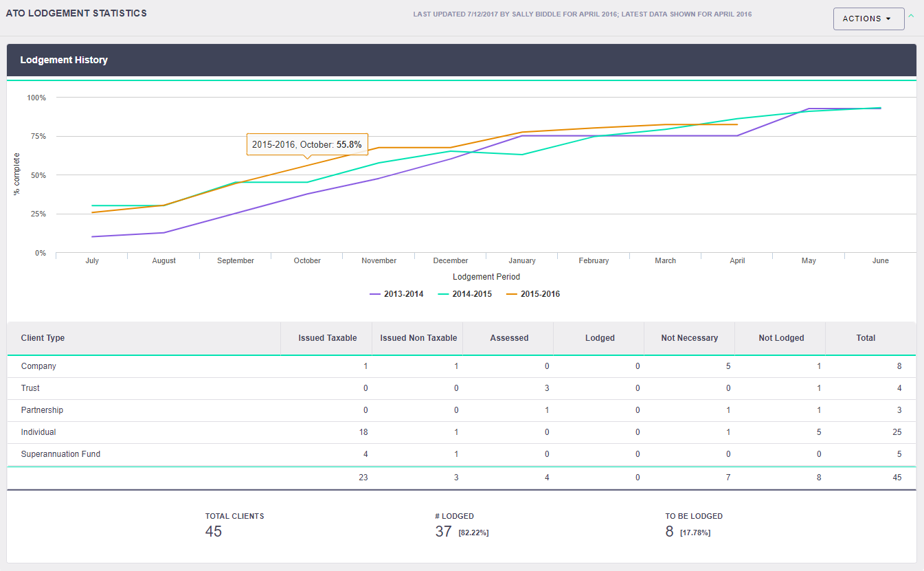
Task: Sort the table by the Client Type header
Action: click(43, 337)
